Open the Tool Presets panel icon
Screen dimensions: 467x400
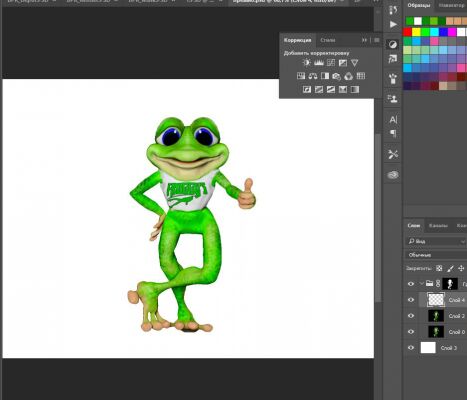(393, 154)
